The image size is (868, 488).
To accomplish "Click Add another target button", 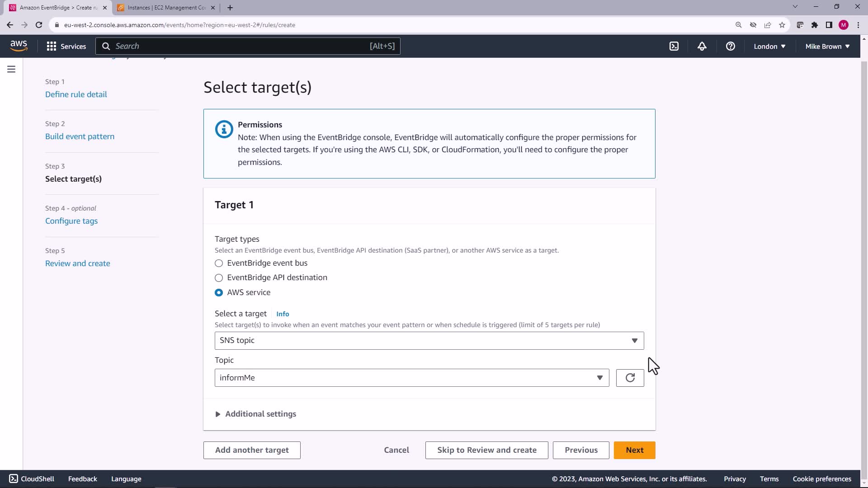I will coord(252,450).
